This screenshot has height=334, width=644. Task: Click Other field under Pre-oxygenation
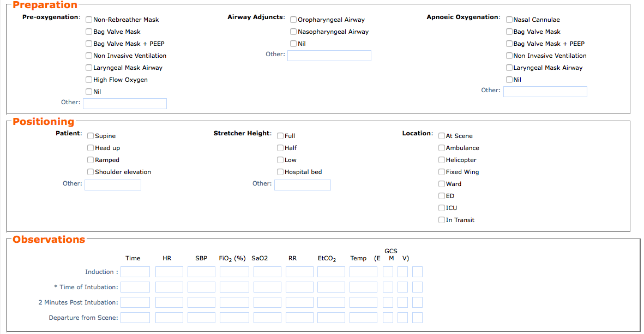(x=125, y=104)
